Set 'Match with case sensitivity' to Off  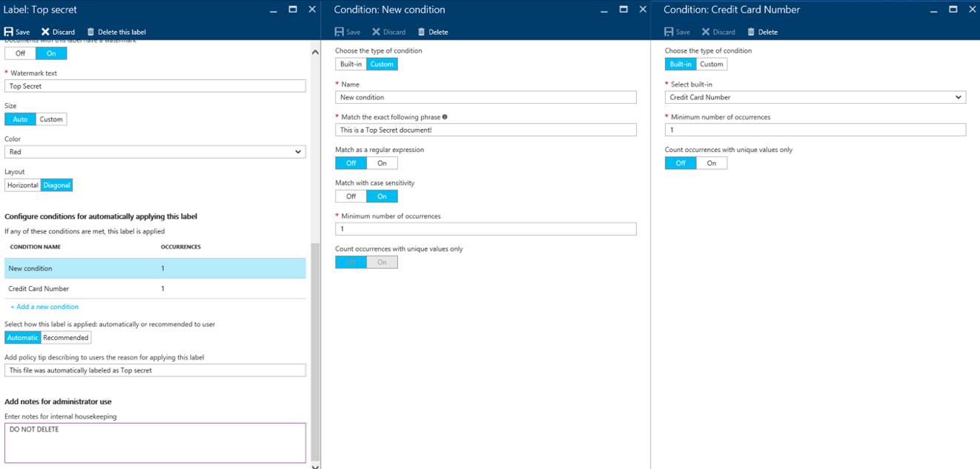(x=351, y=196)
